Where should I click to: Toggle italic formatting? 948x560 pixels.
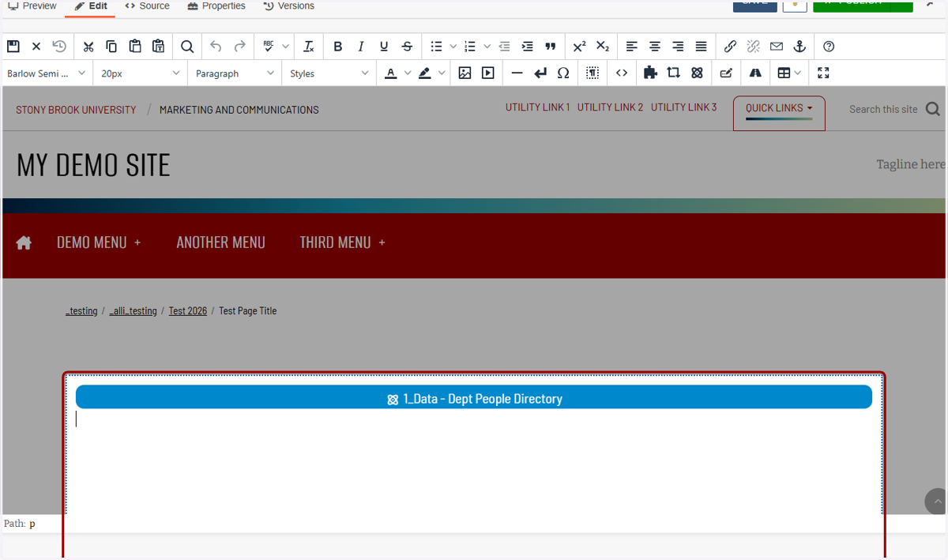point(361,47)
